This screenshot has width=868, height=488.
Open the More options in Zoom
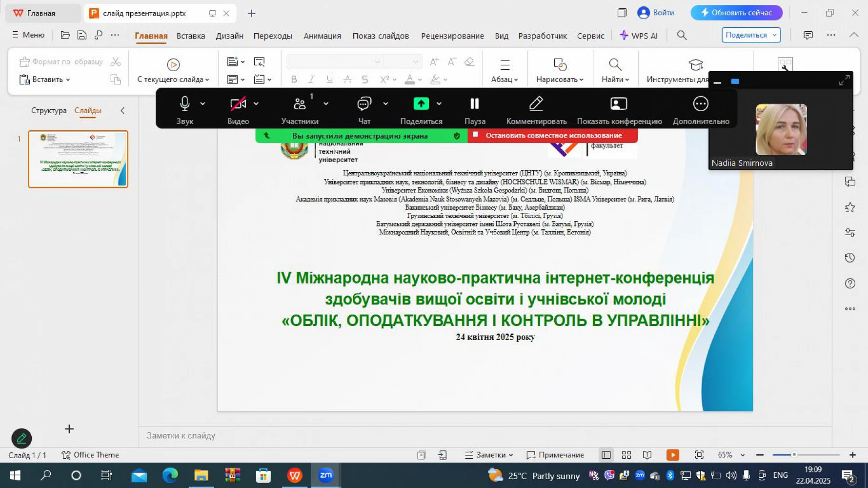pos(701,110)
